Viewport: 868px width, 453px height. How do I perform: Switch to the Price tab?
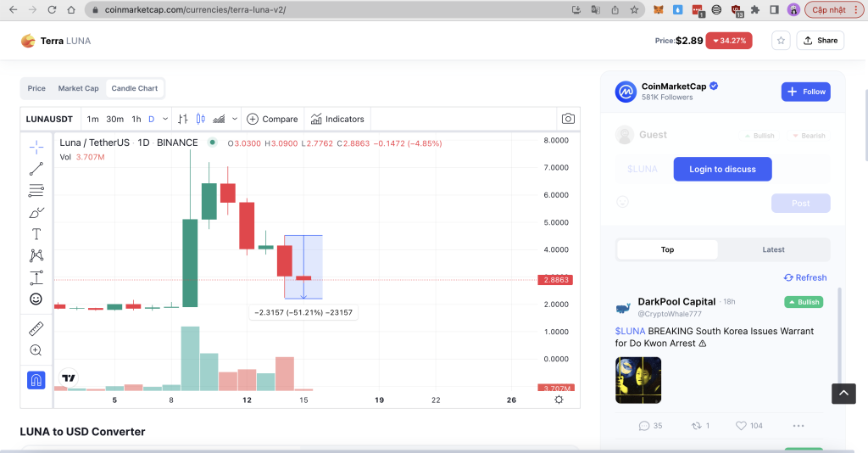click(x=36, y=88)
